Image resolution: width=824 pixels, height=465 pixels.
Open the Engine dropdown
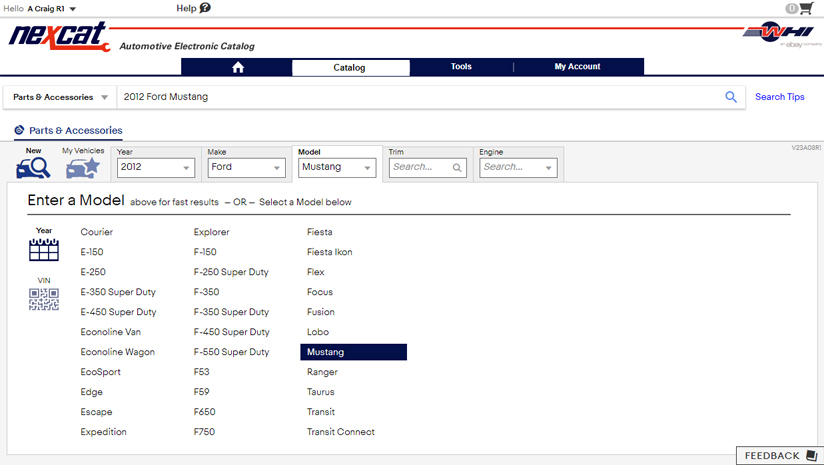[518, 168]
